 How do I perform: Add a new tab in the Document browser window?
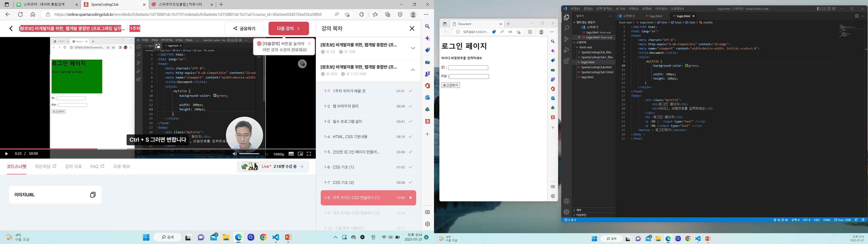pyautogui.click(x=508, y=24)
